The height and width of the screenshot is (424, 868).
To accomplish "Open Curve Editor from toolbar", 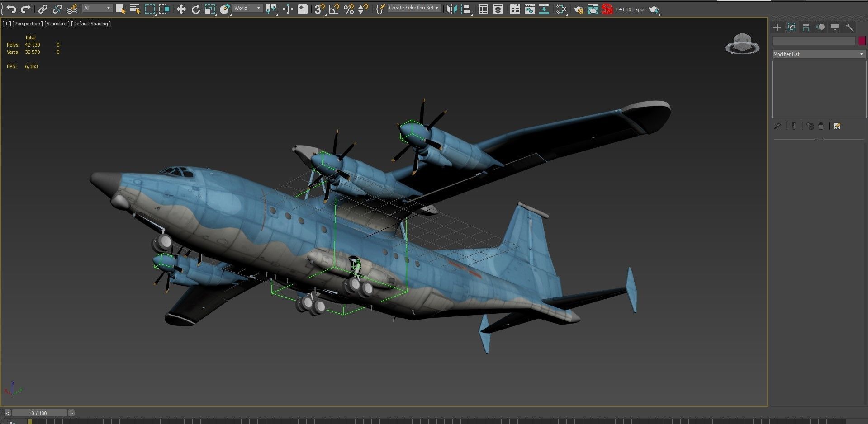I will tap(530, 9).
